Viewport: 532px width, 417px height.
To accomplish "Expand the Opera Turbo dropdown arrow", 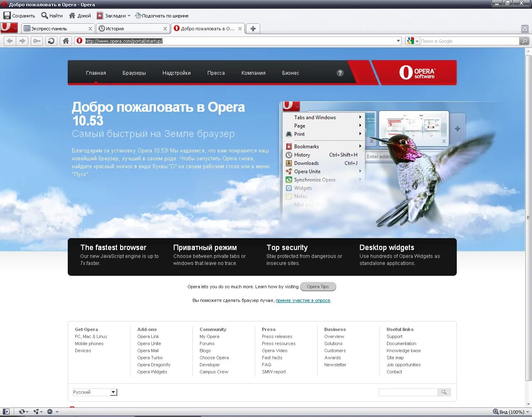I will 57,412.
